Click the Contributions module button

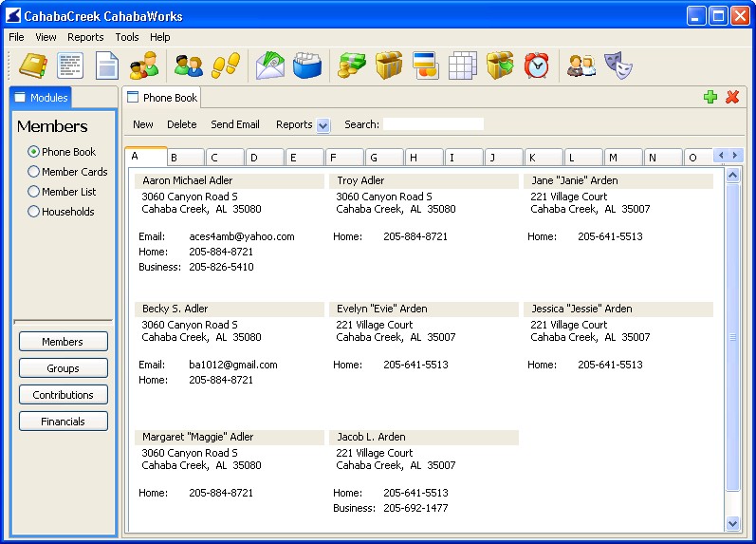pyautogui.click(x=64, y=395)
